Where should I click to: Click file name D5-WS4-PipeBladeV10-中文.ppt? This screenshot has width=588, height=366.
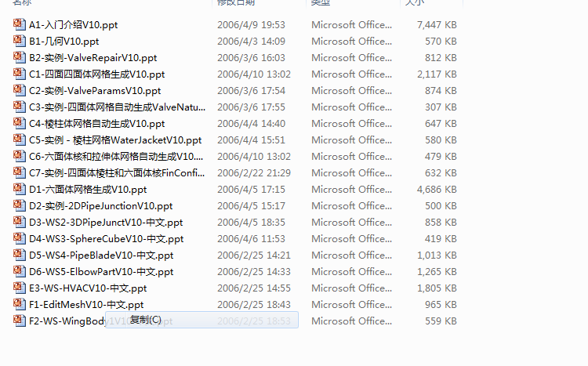(x=101, y=255)
